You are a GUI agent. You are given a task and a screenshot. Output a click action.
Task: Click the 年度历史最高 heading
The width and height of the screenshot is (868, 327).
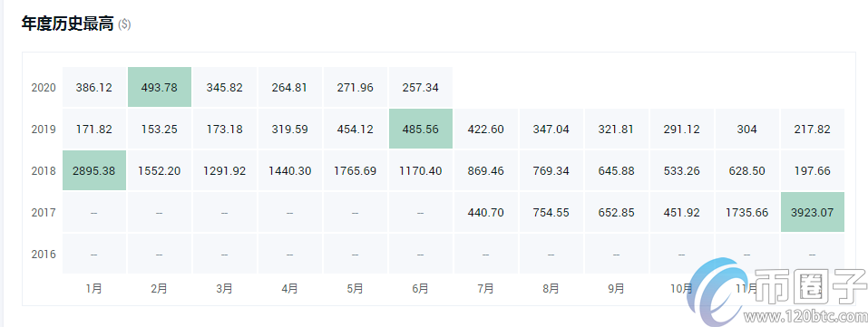pyautogui.click(x=67, y=24)
